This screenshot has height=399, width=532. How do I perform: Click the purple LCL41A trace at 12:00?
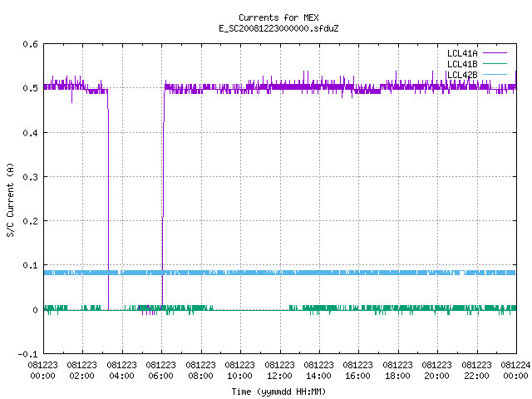coord(280,87)
